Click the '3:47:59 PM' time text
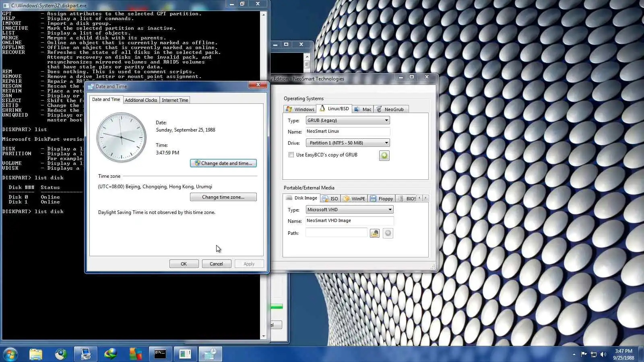Screen dimensions: 644x362 tap(167, 153)
